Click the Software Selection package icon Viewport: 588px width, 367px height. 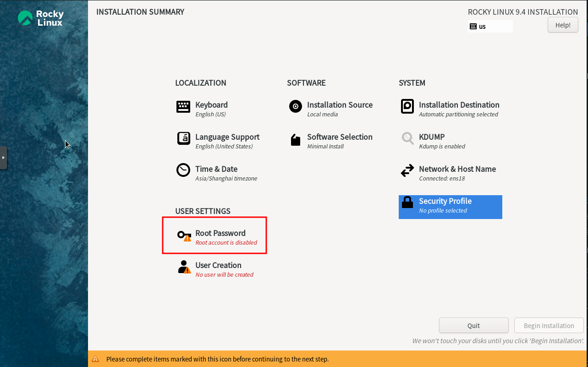(296, 140)
